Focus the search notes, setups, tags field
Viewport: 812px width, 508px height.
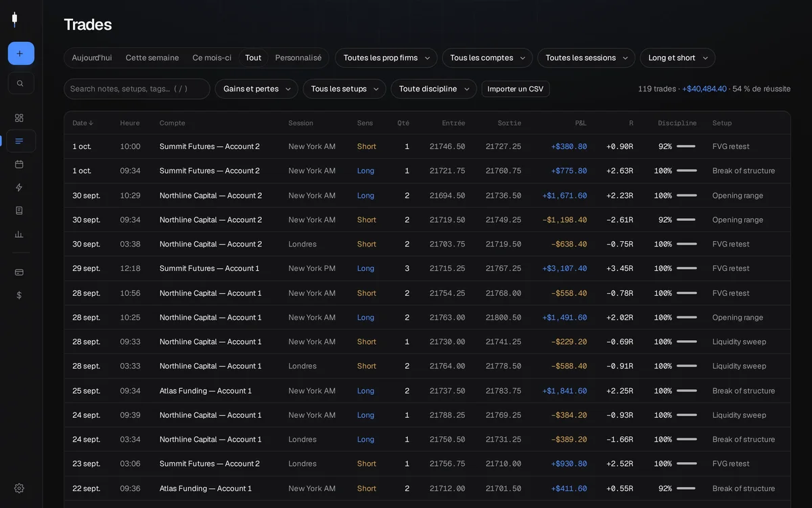137,89
